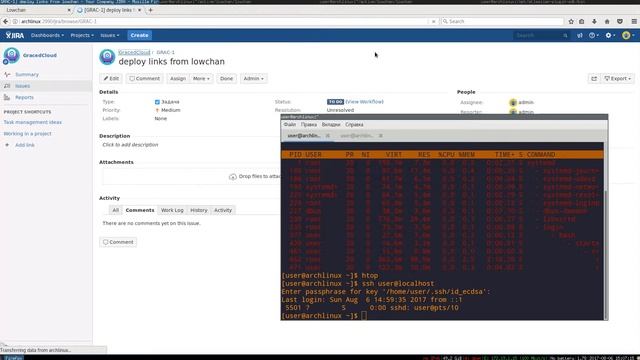Click Add link in project shortcuts

(25, 145)
